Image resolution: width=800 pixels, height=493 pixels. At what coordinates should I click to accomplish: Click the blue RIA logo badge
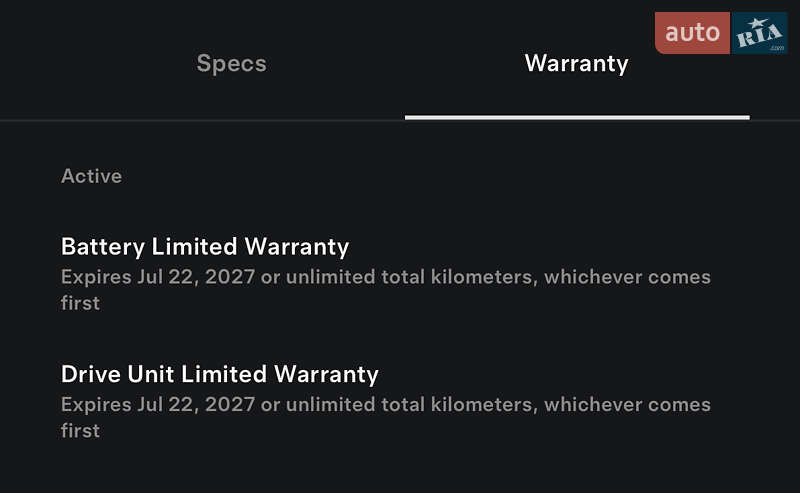[759, 33]
